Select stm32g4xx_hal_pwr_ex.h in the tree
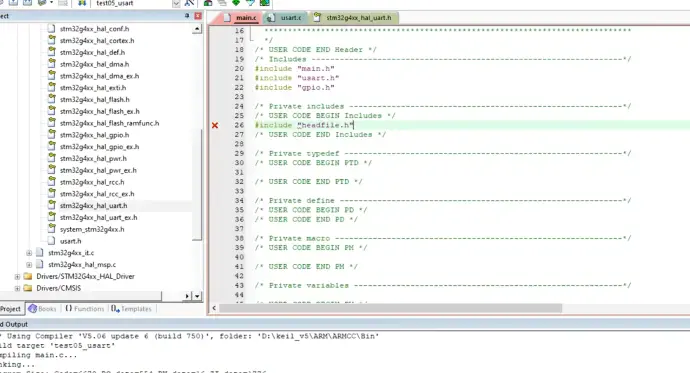This screenshot has height=373, width=690. pyautogui.click(x=98, y=171)
